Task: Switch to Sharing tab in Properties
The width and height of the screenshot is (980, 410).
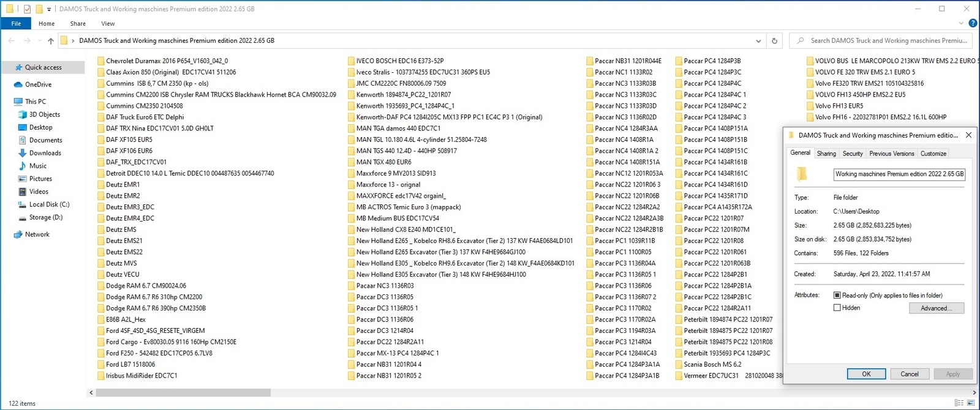Action: pyautogui.click(x=826, y=154)
